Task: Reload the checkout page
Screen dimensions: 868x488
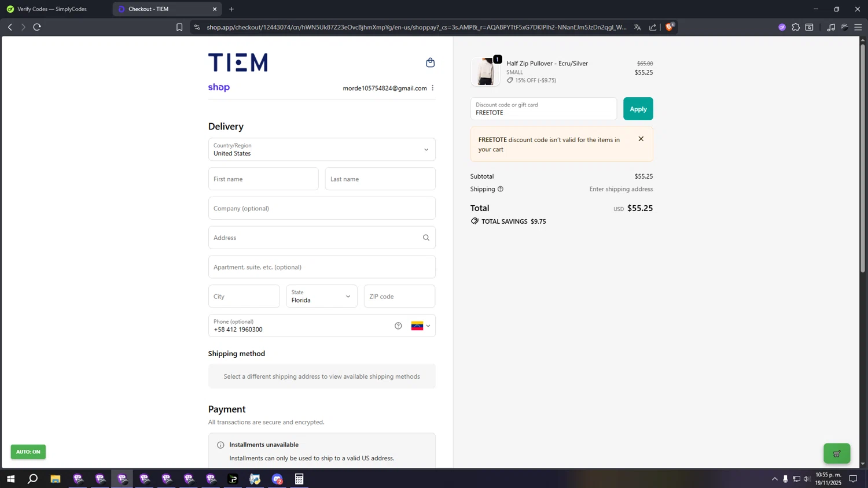Action: (37, 27)
